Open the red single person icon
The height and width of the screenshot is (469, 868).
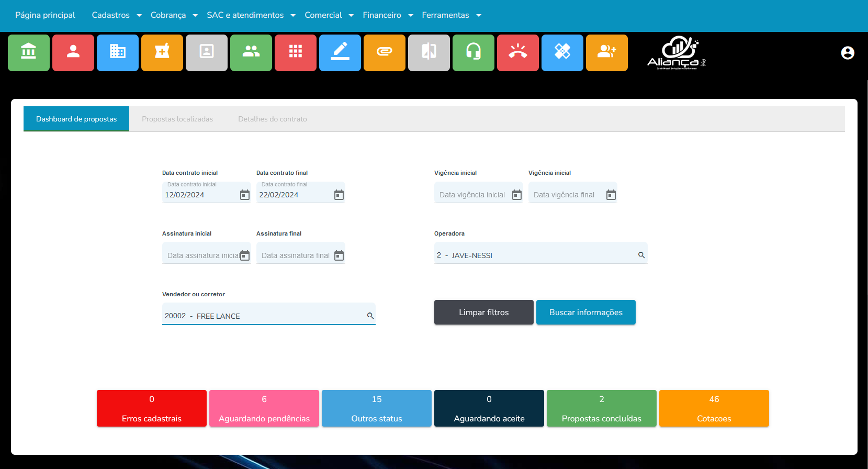[x=73, y=52]
